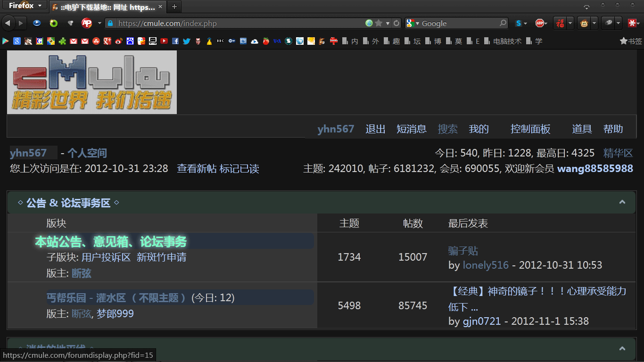Open the DW bookmark icon
Image resolution: width=644 pixels, height=362 pixels.
[x=231, y=41]
